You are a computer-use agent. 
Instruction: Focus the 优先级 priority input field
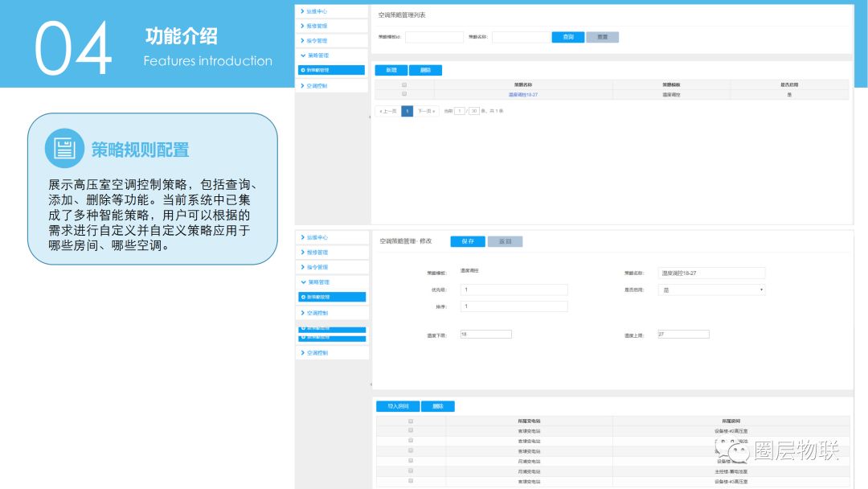(514, 290)
